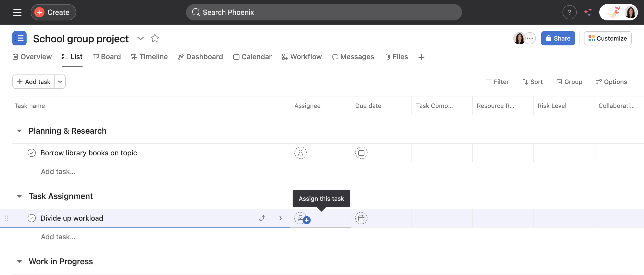The image size is (644, 275).
Task: Collapse the Task Assignment section
Action: 19,196
